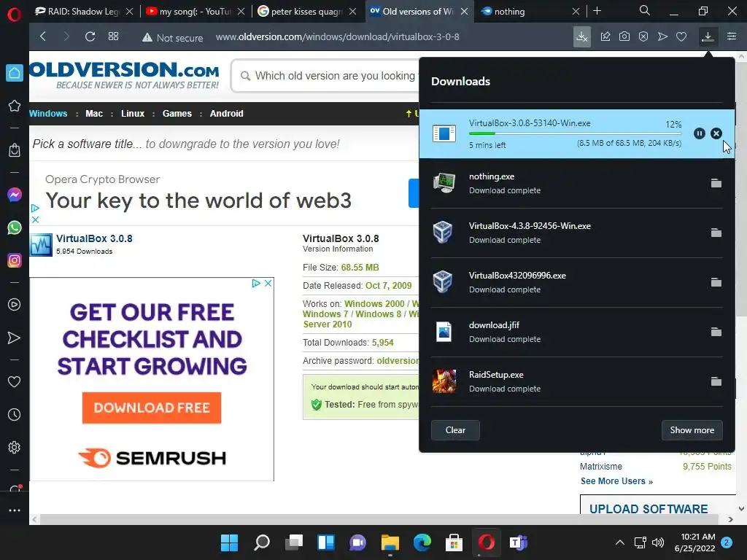Show download.jfif in its folder
The height and width of the screenshot is (560, 747).
click(x=716, y=332)
